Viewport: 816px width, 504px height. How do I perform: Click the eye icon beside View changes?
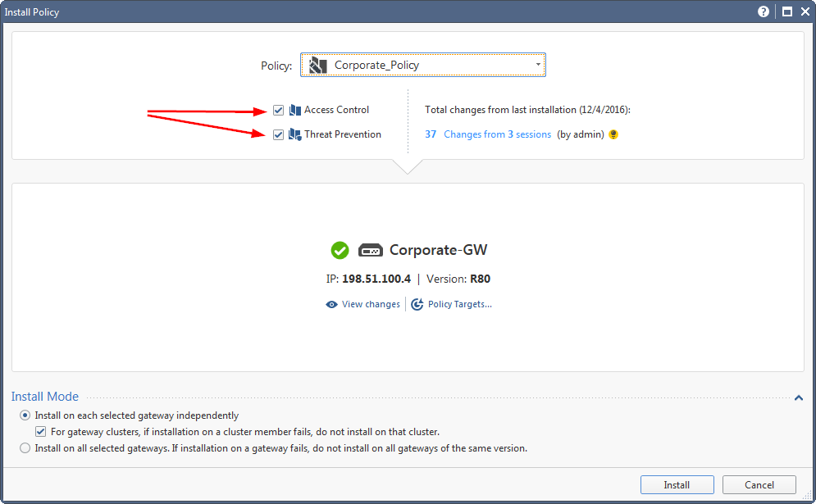coord(331,304)
